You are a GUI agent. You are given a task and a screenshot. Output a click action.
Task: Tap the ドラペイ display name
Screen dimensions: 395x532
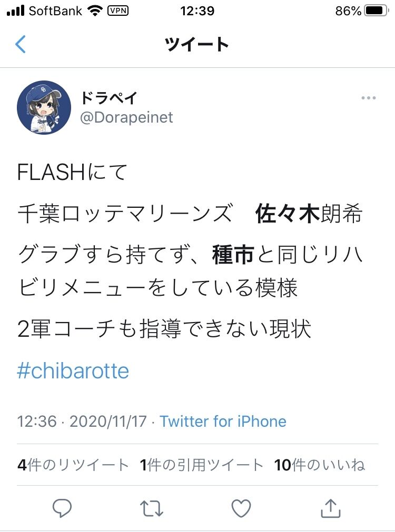108,98
